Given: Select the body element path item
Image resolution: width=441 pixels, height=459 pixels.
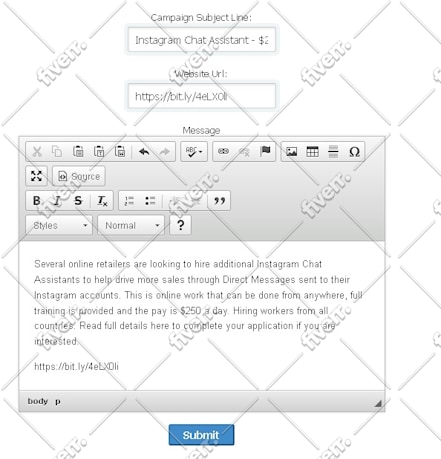Looking at the screenshot, I should [x=38, y=401].
